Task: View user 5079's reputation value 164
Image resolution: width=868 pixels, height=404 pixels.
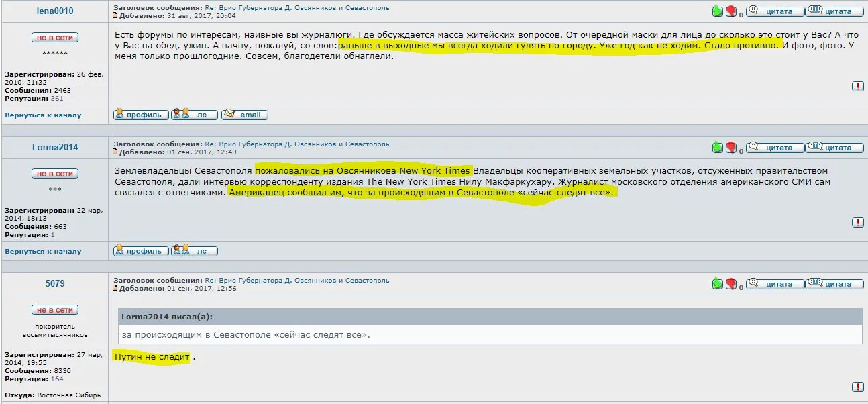Action: coord(56,378)
